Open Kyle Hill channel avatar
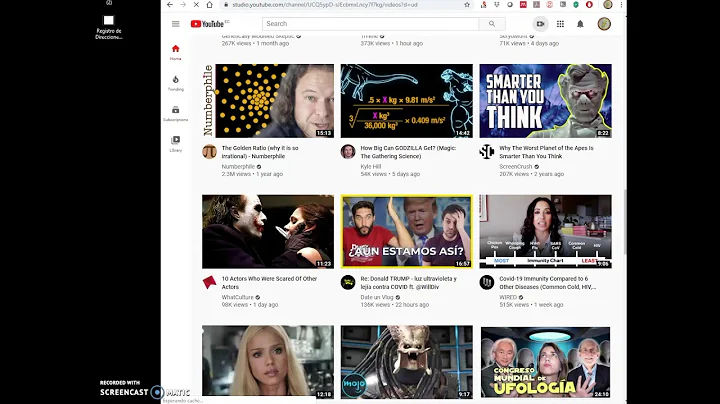Screen dimensions: 720x404 (348, 151)
